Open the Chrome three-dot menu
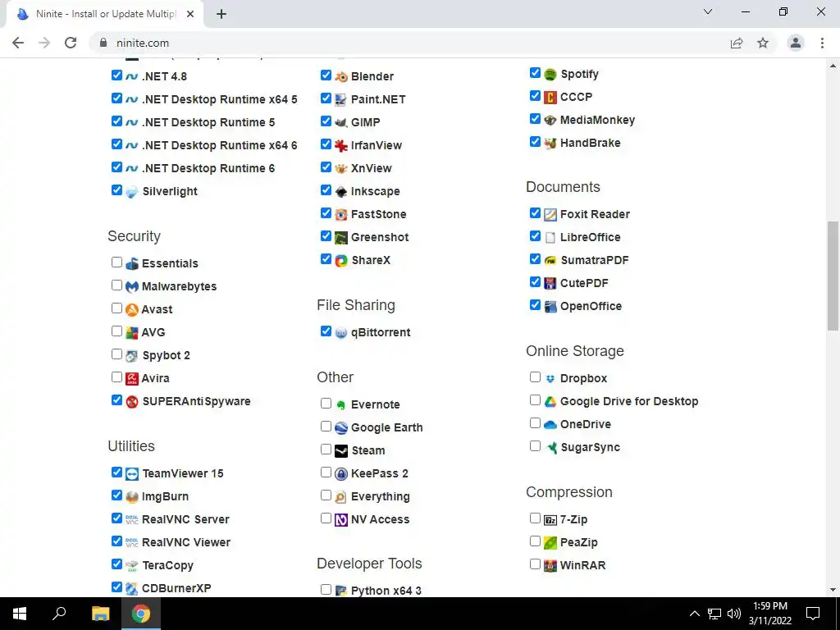The width and height of the screenshot is (840, 630). [822, 43]
